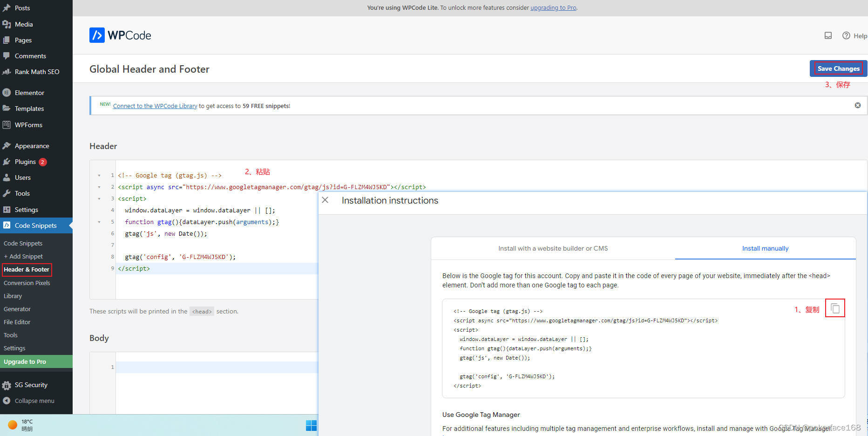Click the WPCode logo icon

coord(97,35)
